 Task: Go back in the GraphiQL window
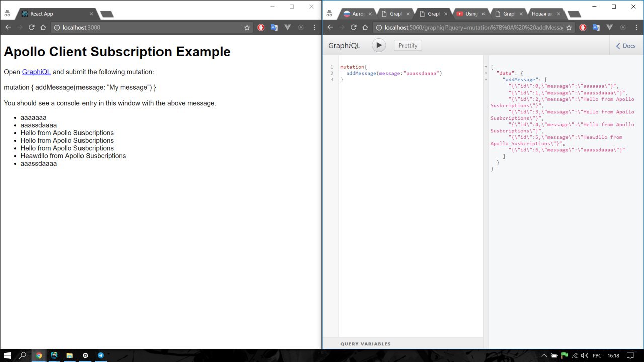tap(330, 27)
